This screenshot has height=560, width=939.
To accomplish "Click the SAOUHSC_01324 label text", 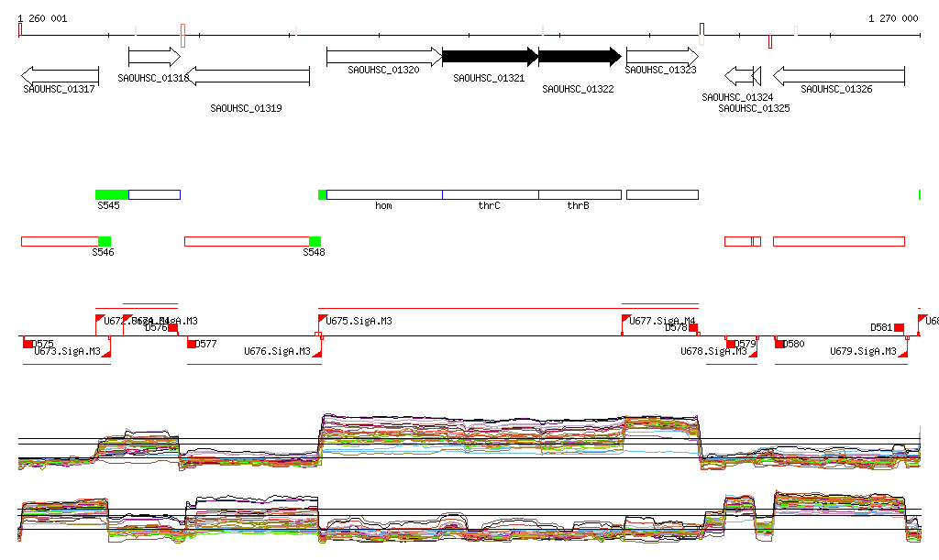I will click(x=737, y=97).
